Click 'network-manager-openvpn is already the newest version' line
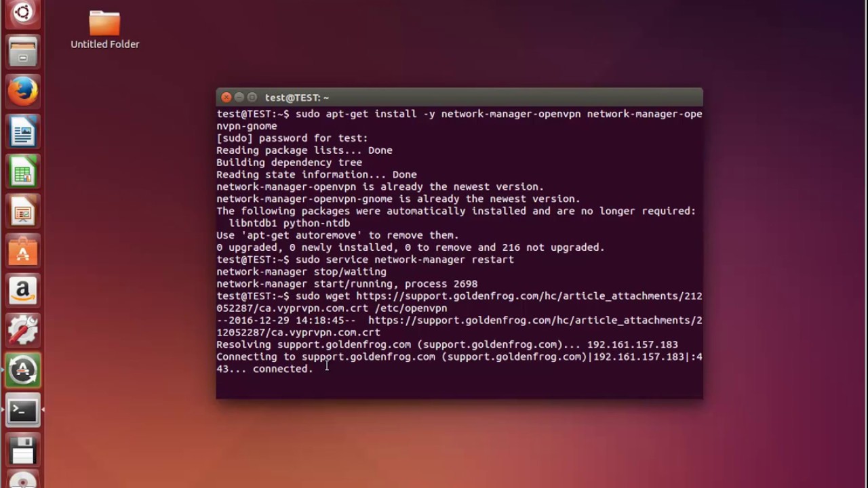 (x=380, y=187)
